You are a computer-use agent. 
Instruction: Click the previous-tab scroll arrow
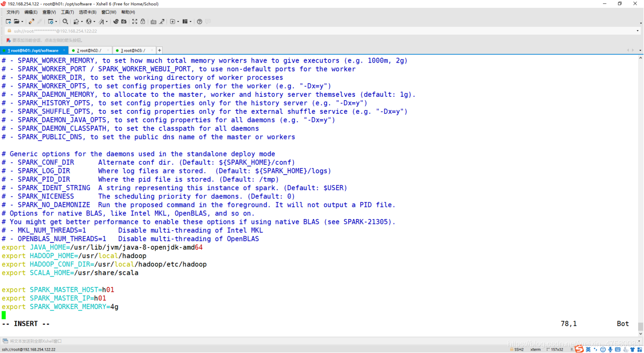(x=628, y=50)
